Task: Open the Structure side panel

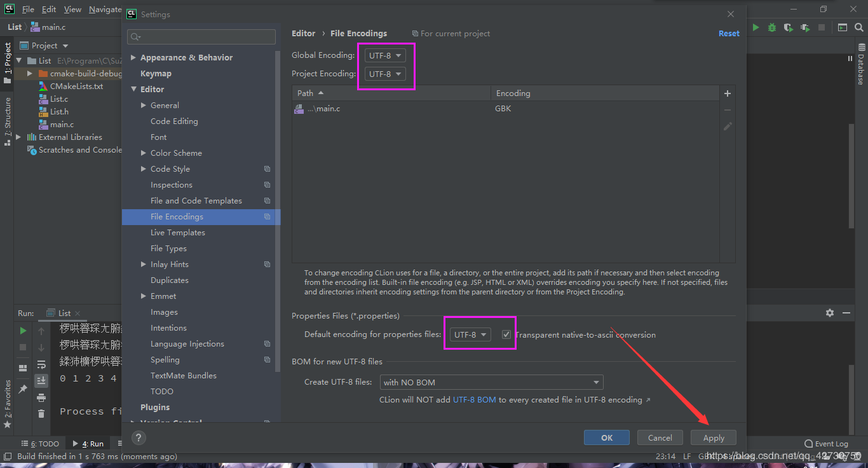Action: click(x=8, y=121)
